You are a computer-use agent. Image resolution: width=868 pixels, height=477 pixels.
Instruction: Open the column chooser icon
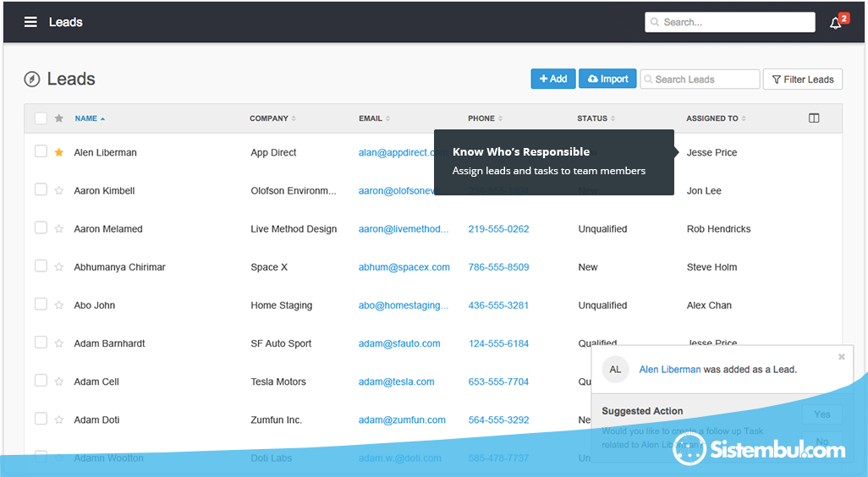tap(814, 118)
